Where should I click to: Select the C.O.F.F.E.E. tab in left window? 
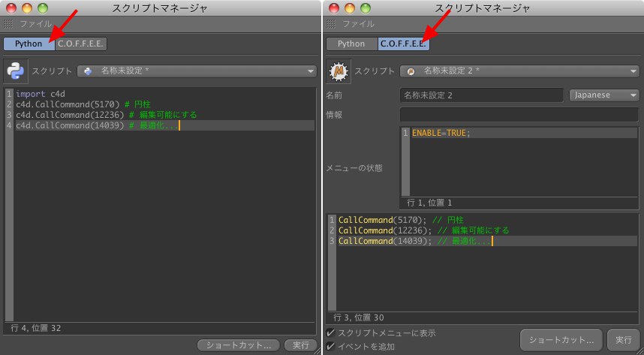point(81,44)
